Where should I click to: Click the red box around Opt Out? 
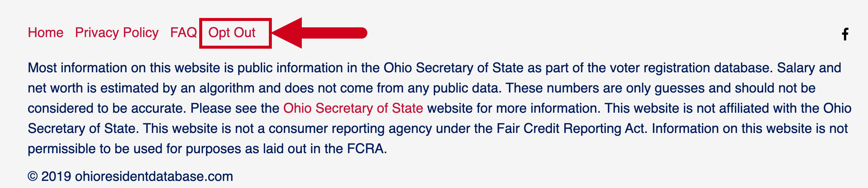[x=236, y=33]
